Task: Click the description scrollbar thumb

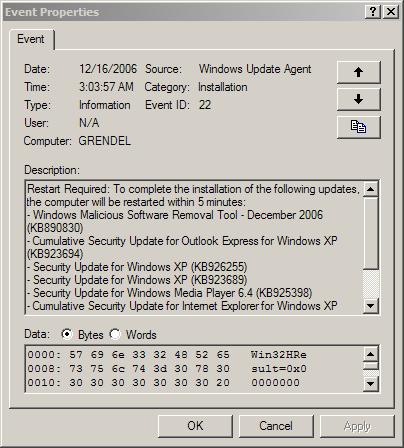Action: pos(371,233)
